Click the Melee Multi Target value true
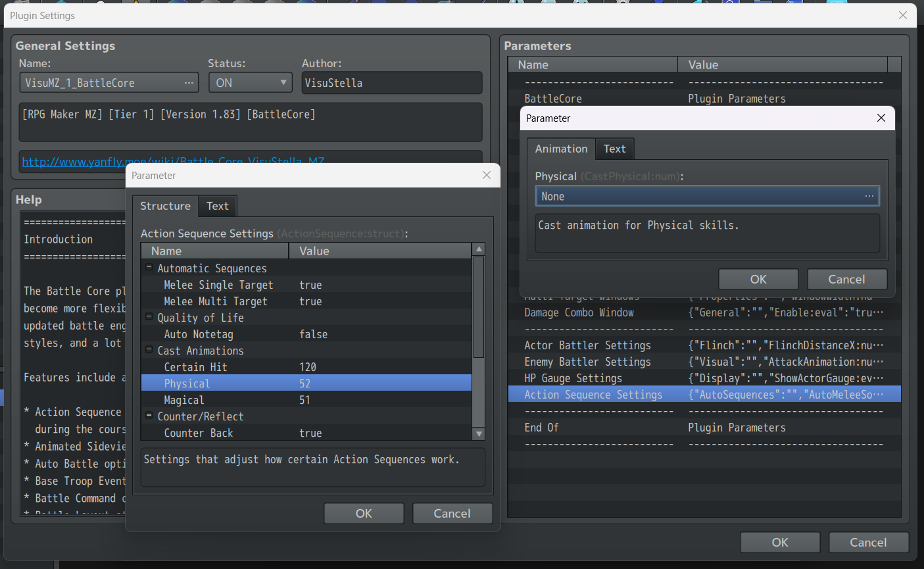Image resolution: width=924 pixels, height=569 pixels. point(310,301)
